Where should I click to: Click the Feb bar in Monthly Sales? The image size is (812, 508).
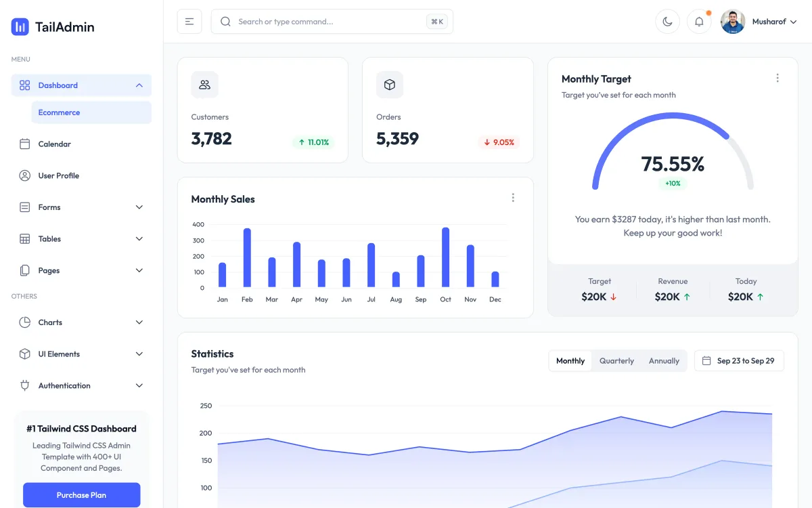(247, 257)
